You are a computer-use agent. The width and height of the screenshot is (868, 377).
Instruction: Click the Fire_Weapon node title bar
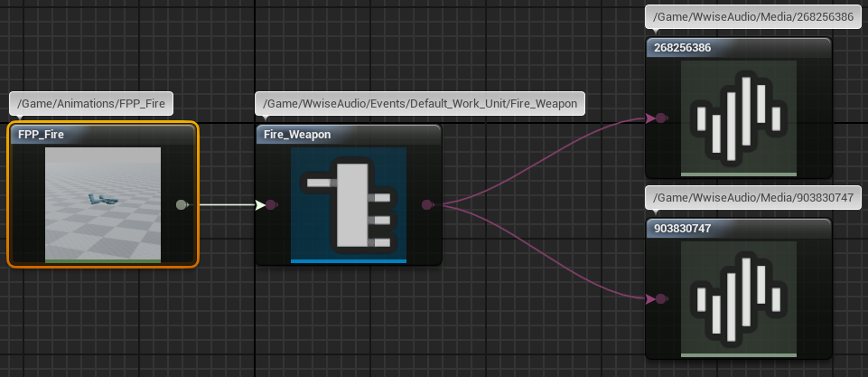349,135
